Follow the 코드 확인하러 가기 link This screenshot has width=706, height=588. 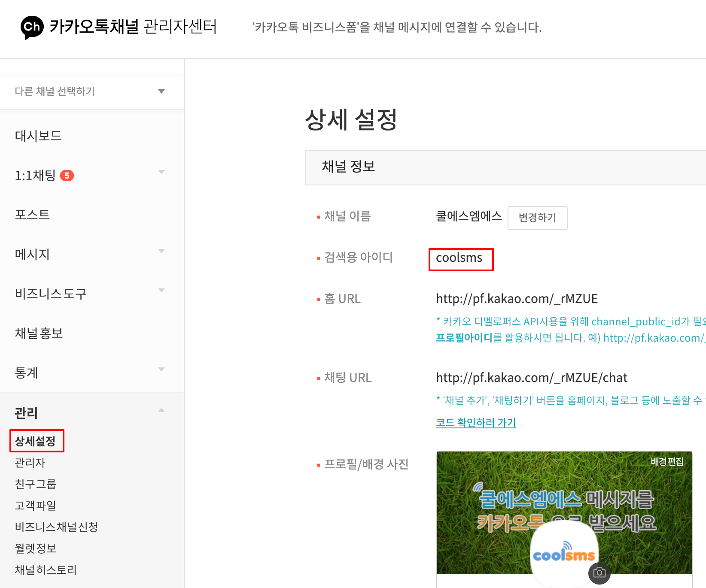click(476, 423)
